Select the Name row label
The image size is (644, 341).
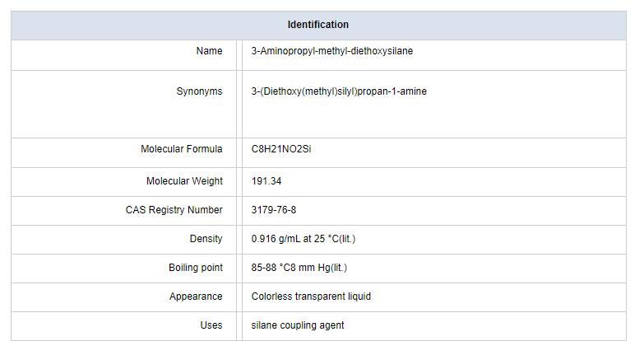pos(209,51)
